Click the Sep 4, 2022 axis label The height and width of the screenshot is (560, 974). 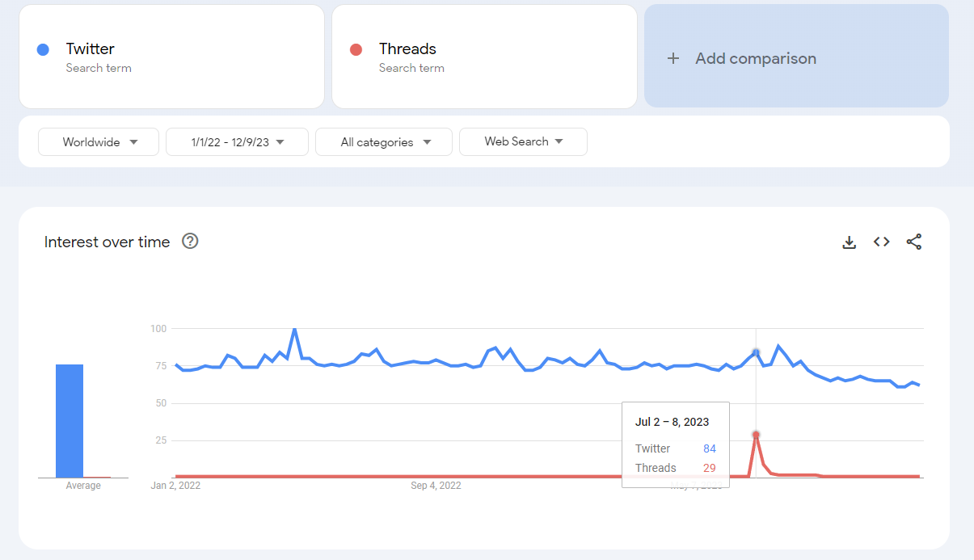pos(436,486)
